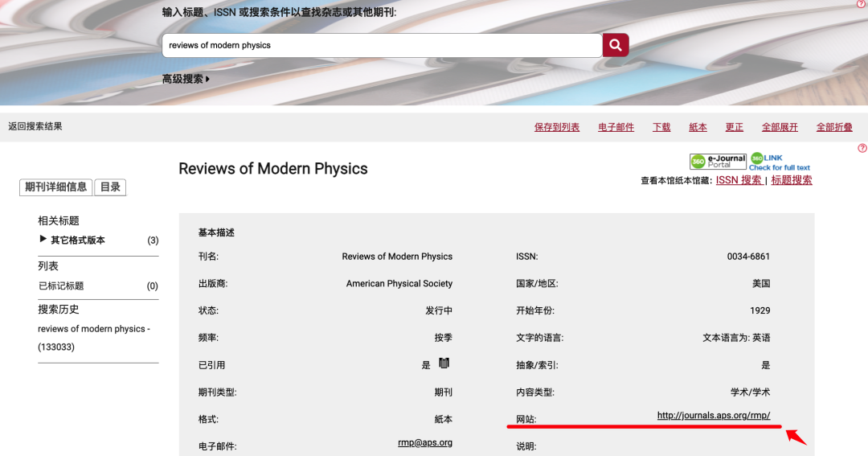Image resolution: width=868 pixels, height=456 pixels.
Task: Click the 按季 frequency value
Action: [x=444, y=338]
